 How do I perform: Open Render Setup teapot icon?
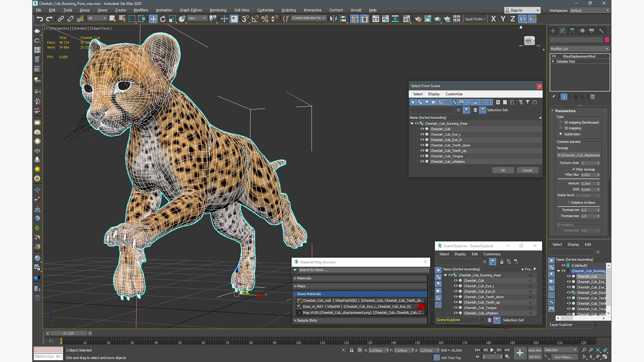[x=418, y=19]
